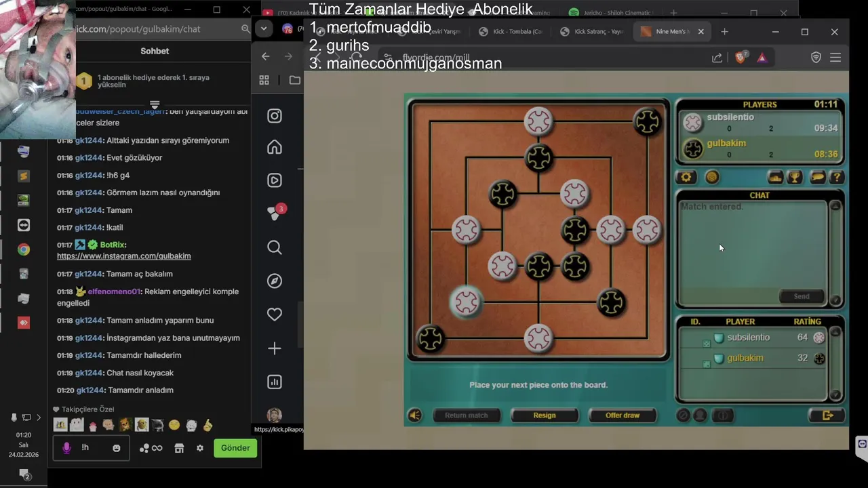Click the channel points infinity icon

click(x=157, y=448)
